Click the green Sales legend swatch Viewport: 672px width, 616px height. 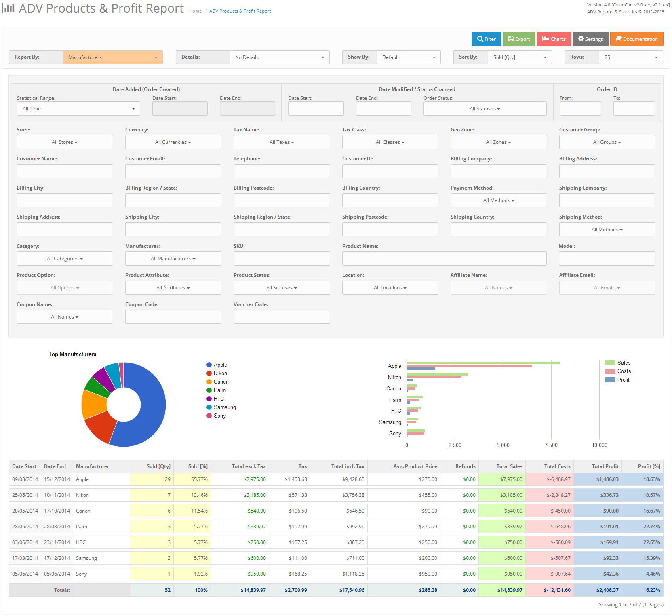pyautogui.click(x=610, y=363)
